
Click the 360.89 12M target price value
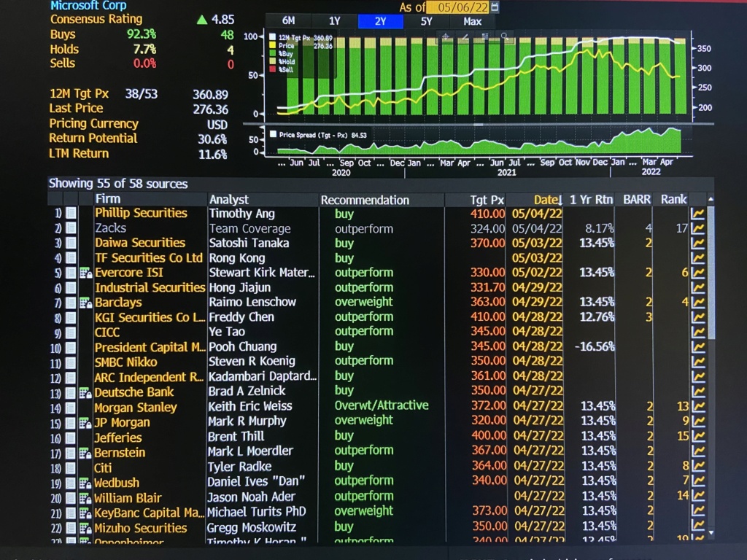210,95
